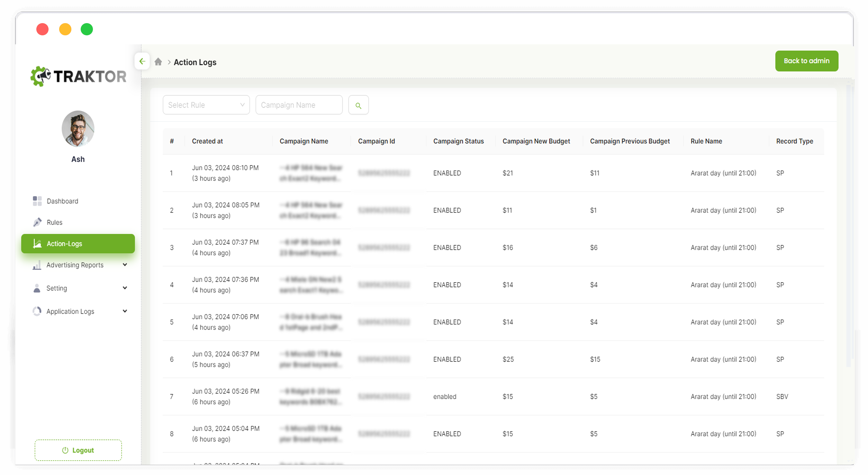Click the Jun 03, 2024 08:05 PM timestamp
868x475 pixels.
(x=225, y=205)
